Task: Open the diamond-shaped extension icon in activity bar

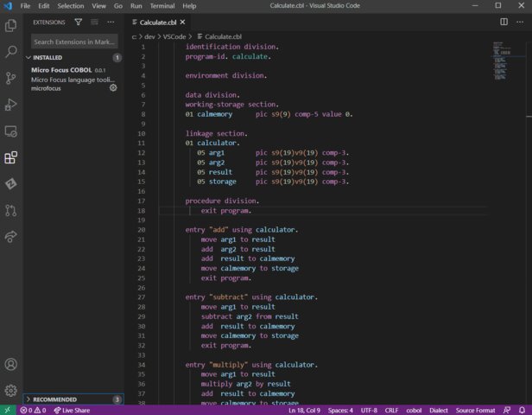Action: [11, 184]
